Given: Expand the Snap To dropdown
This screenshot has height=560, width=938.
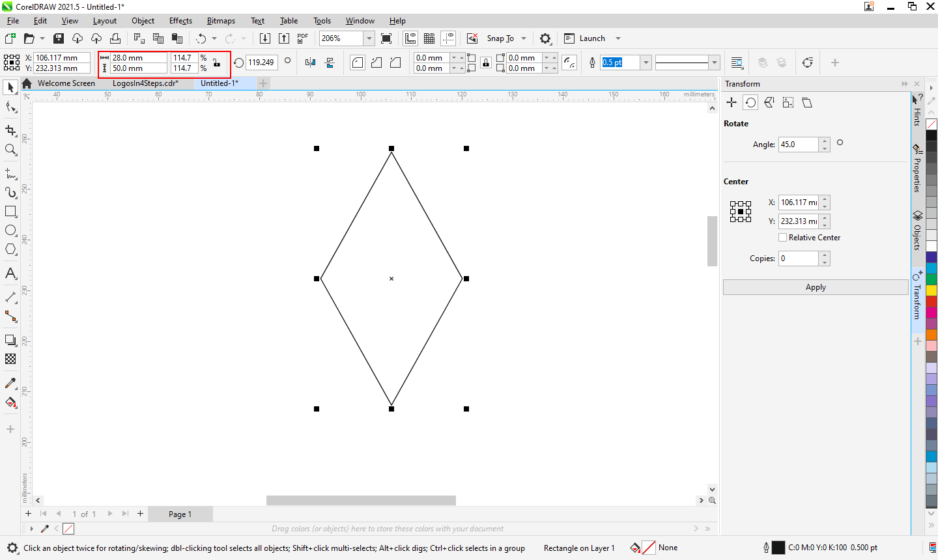Looking at the screenshot, I should [524, 38].
